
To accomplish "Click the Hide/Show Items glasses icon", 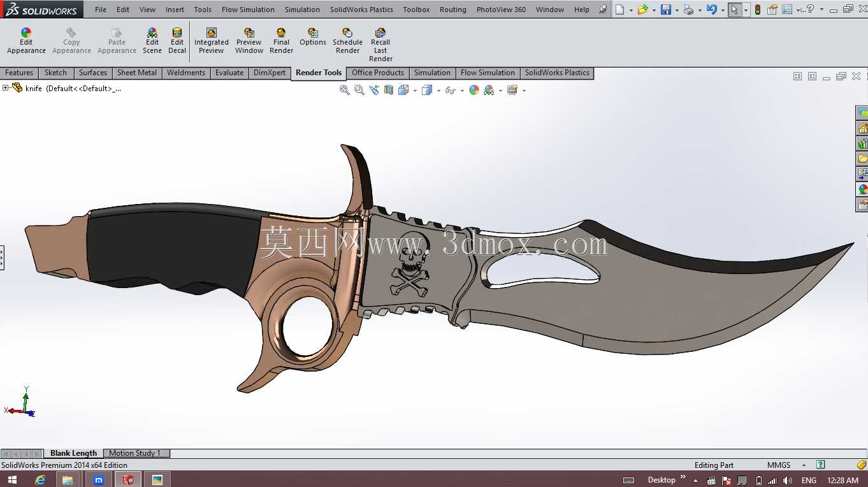I will tap(451, 91).
